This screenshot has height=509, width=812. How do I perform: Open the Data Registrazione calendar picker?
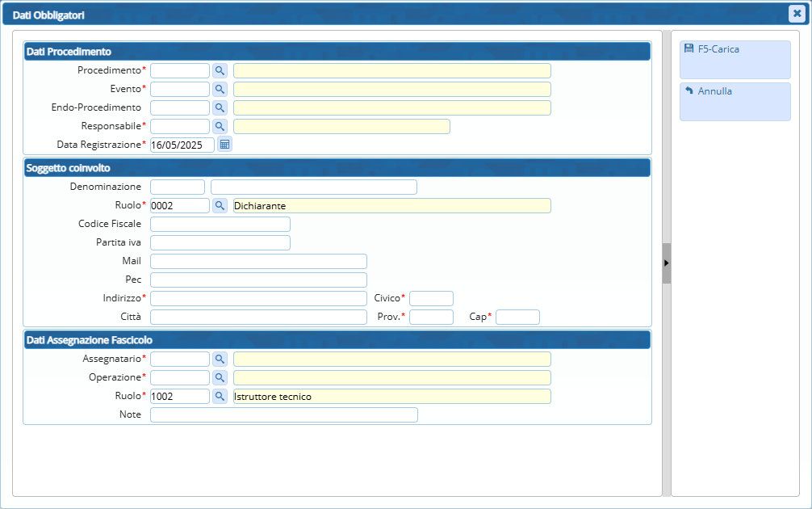[225, 145]
